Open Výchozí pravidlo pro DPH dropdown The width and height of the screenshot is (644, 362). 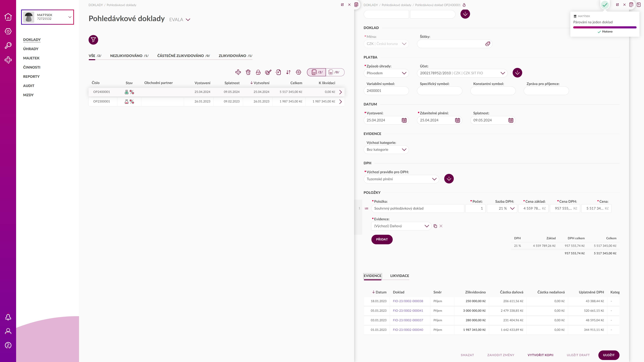(x=401, y=179)
